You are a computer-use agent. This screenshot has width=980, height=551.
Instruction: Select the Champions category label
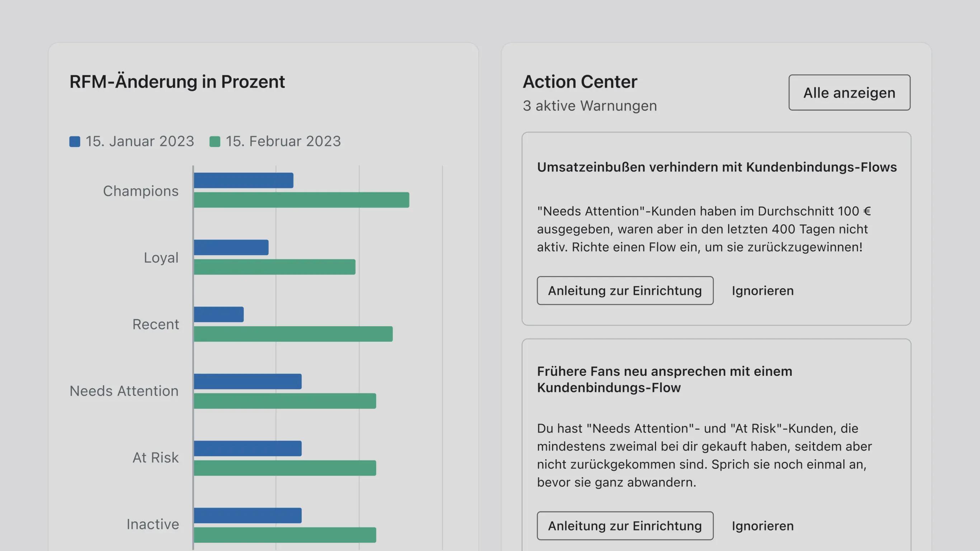[140, 191]
